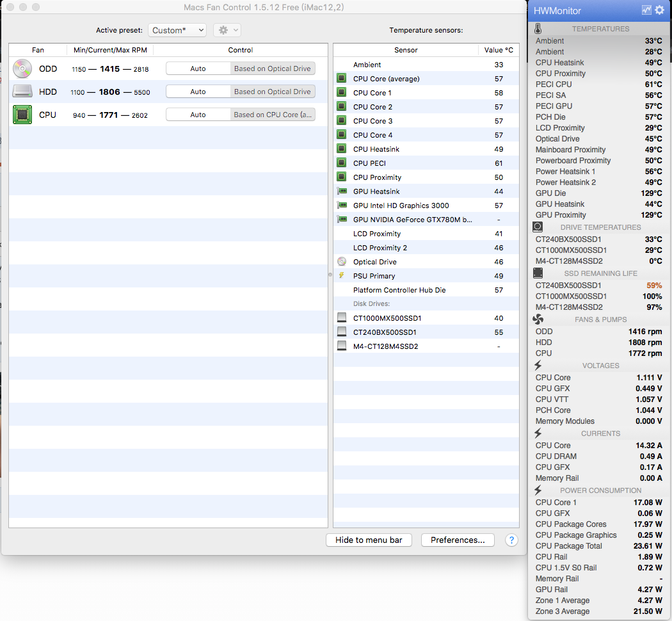
Task: Click the Fan column header
Action: (38, 50)
